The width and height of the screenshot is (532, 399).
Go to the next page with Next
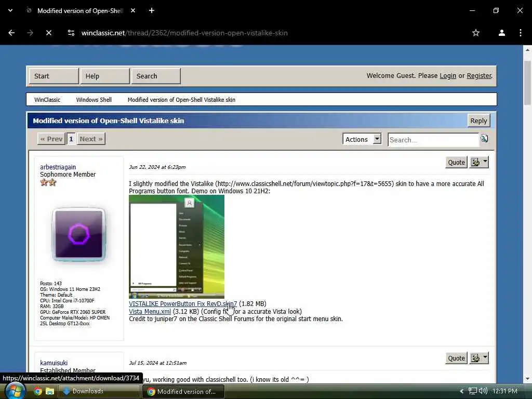pyautogui.click(x=91, y=139)
